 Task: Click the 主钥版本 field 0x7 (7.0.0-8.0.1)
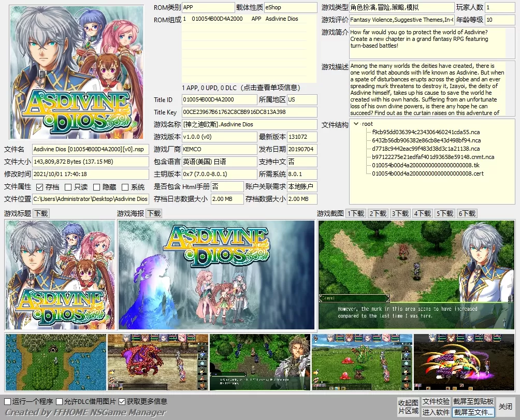[220, 174]
